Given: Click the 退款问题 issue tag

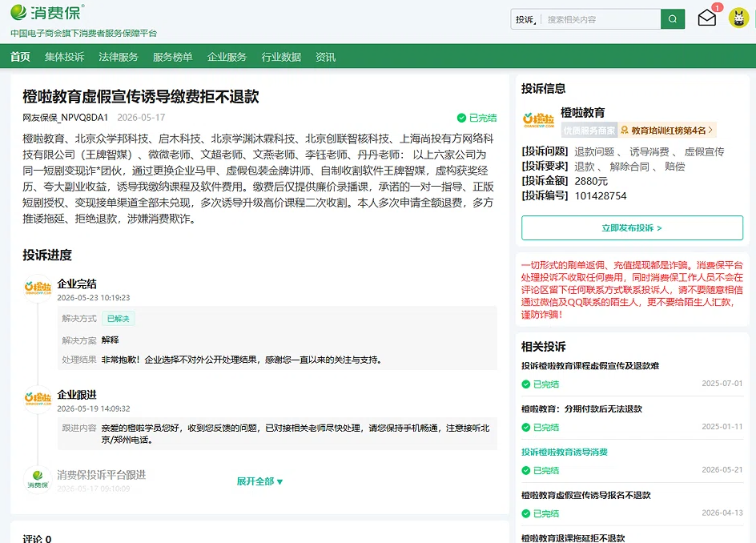Looking at the screenshot, I should [594, 152].
